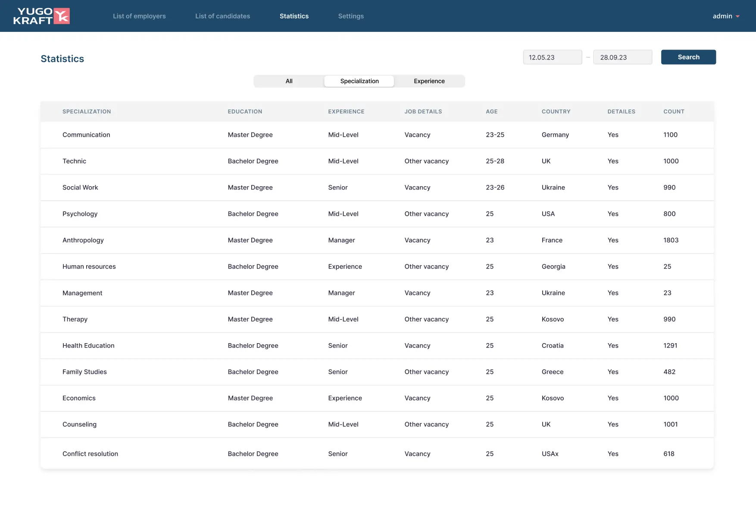The width and height of the screenshot is (756, 532).
Task: Click the Count column header
Action: click(673, 112)
